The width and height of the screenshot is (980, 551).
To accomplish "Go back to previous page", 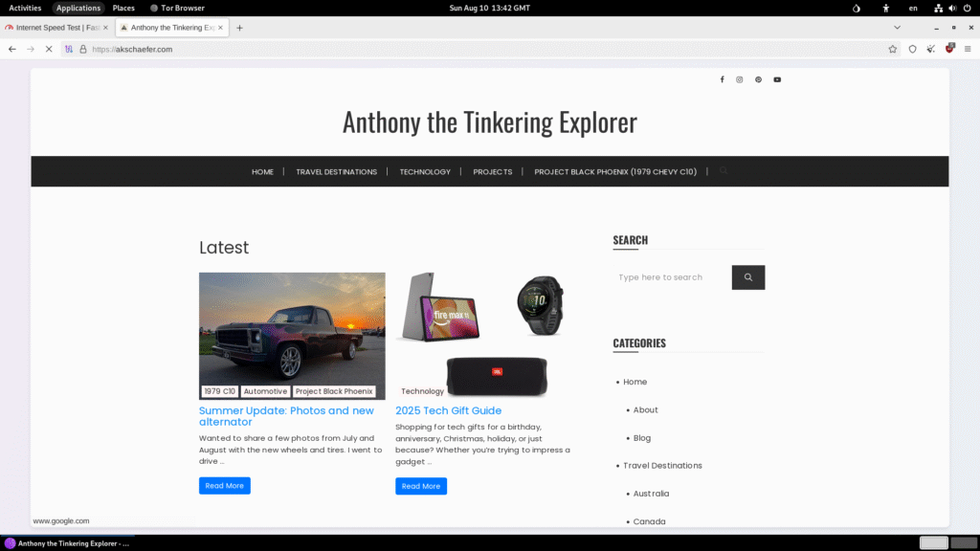I will click(x=12, y=49).
